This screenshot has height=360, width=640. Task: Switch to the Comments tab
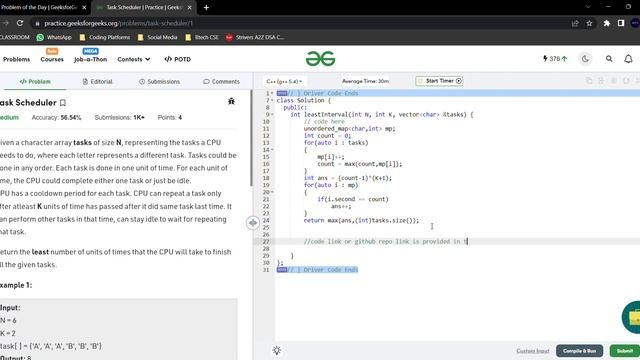(221, 82)
